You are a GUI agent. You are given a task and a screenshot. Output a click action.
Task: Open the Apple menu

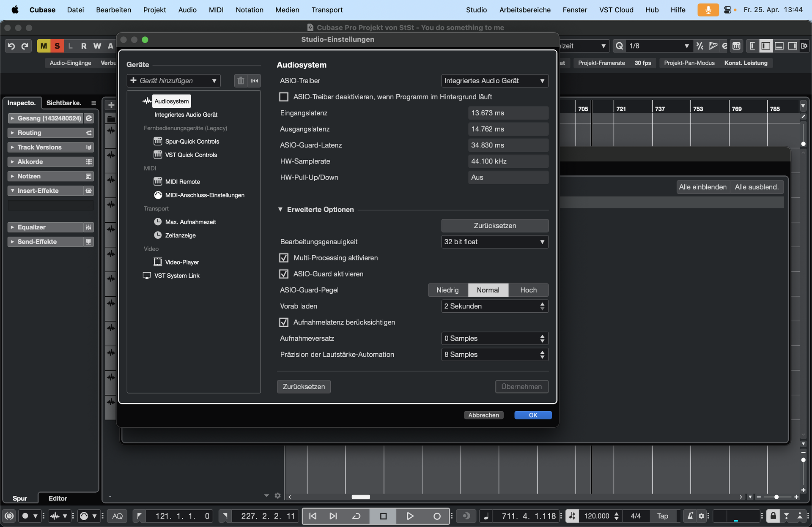click(15, 10)
